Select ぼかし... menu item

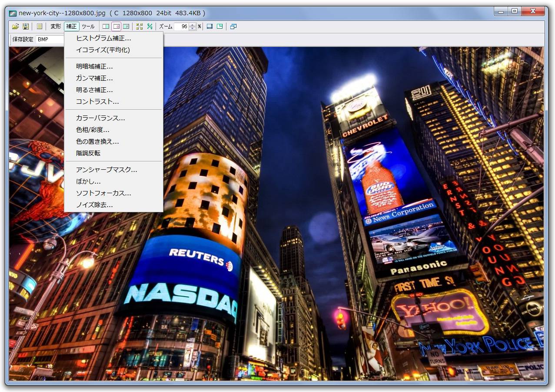pos(113,181)
